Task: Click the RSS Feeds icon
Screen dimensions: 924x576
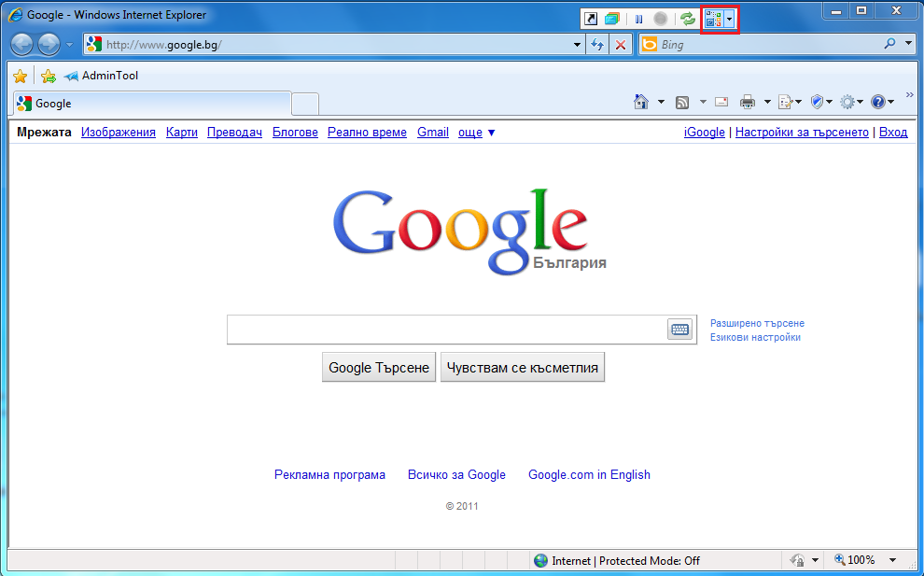Action: point(682,103)
